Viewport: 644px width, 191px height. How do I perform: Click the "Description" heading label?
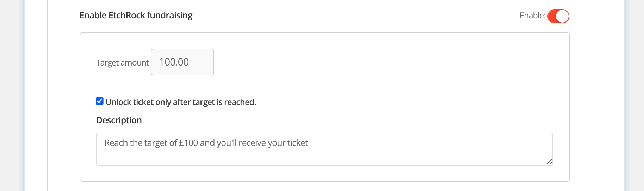[119, 121]
